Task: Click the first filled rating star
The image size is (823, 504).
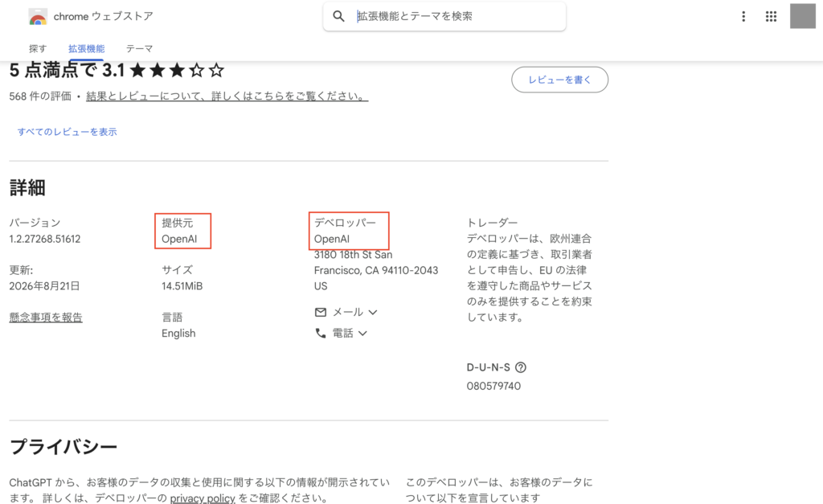Action: (x=137, y=70)
